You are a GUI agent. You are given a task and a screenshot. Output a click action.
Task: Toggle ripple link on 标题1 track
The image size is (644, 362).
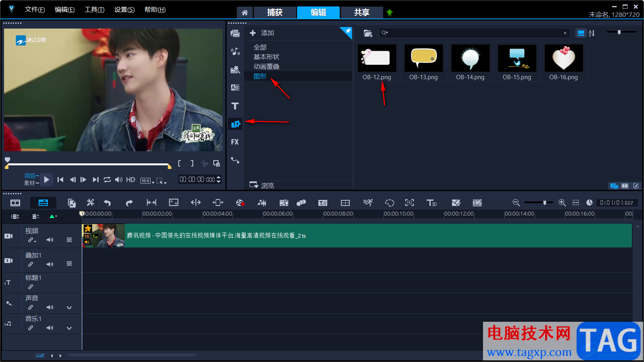(31, 287)
